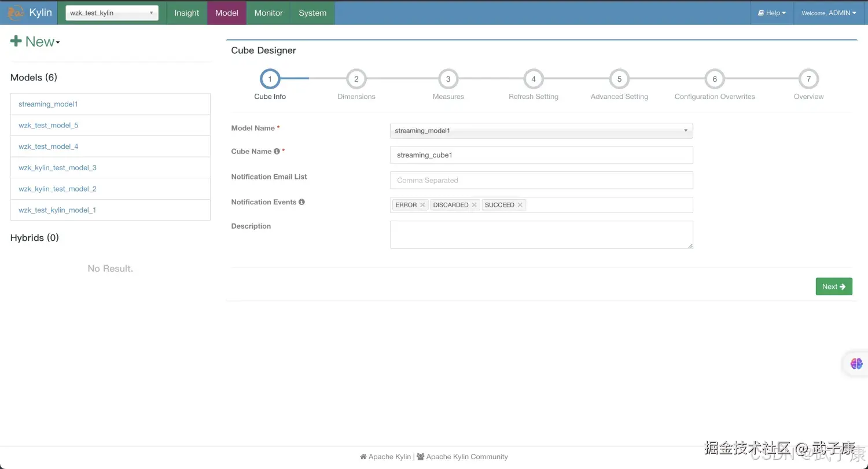Click the floating brain assistant icon

(856, 364)
